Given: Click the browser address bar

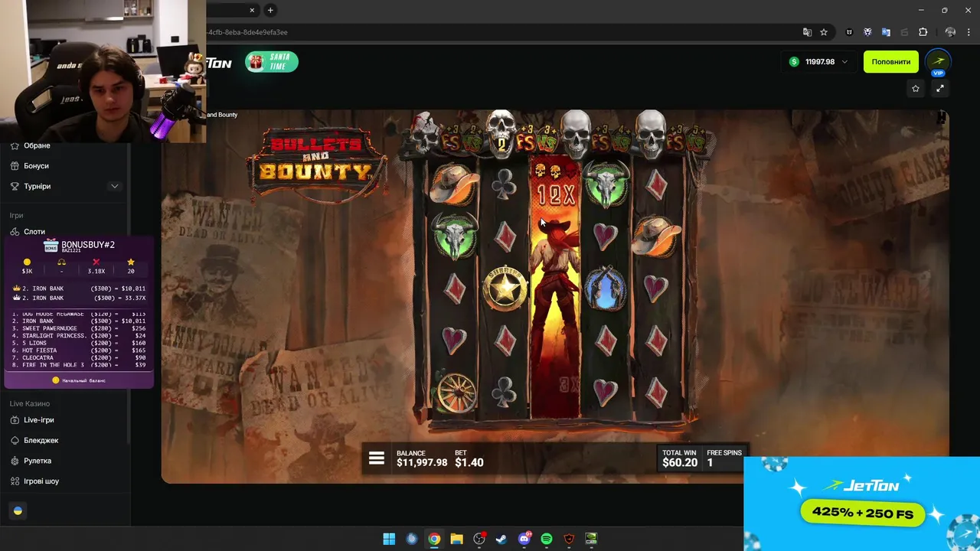Looking at the screenshot, I should click(501, 32).
